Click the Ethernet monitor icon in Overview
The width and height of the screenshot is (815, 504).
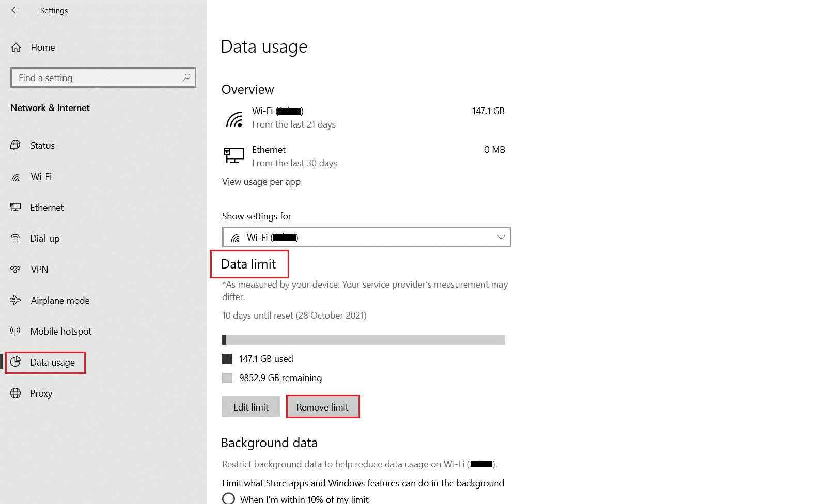[234, 155]
